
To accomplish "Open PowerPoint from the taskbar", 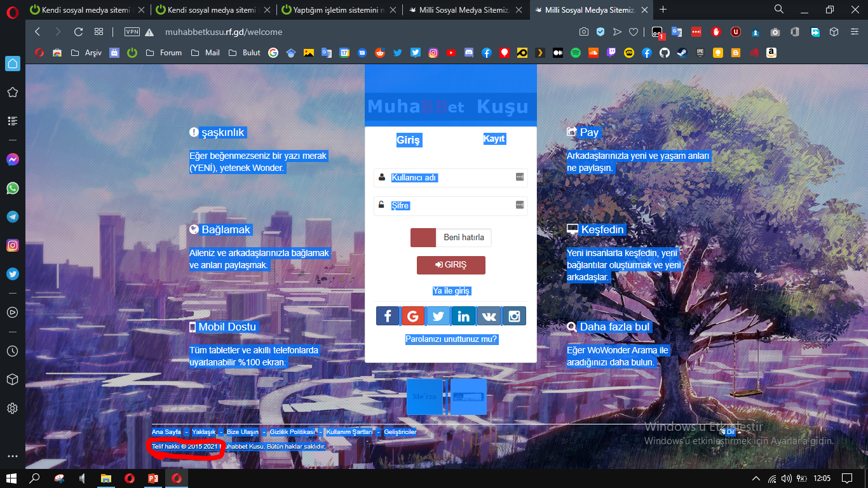I will [x=153, y=478].
